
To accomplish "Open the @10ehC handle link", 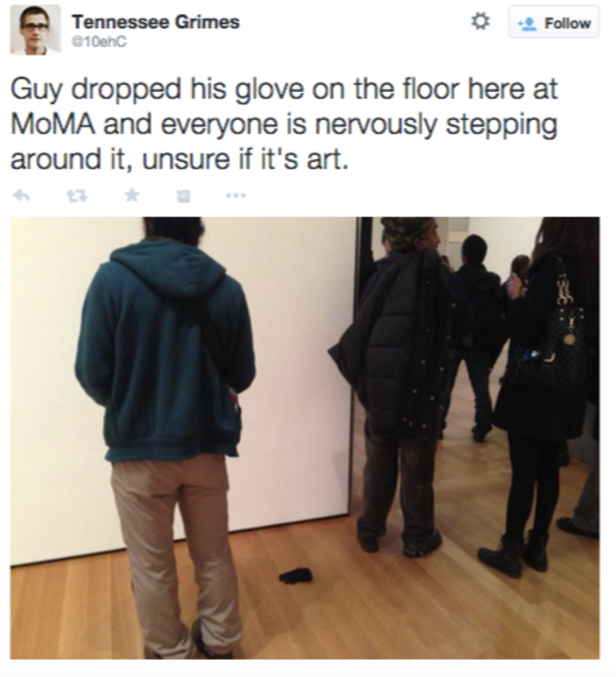I will [x=99, y=43].
